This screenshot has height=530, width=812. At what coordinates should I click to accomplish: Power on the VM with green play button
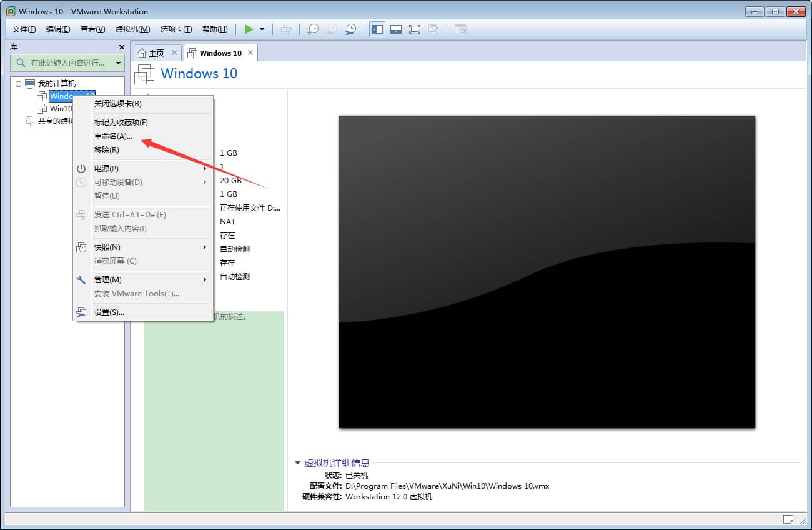point(249,29)
